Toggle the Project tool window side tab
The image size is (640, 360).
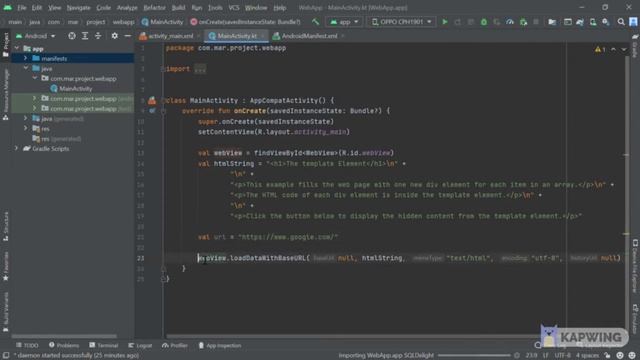click(6, 44)
